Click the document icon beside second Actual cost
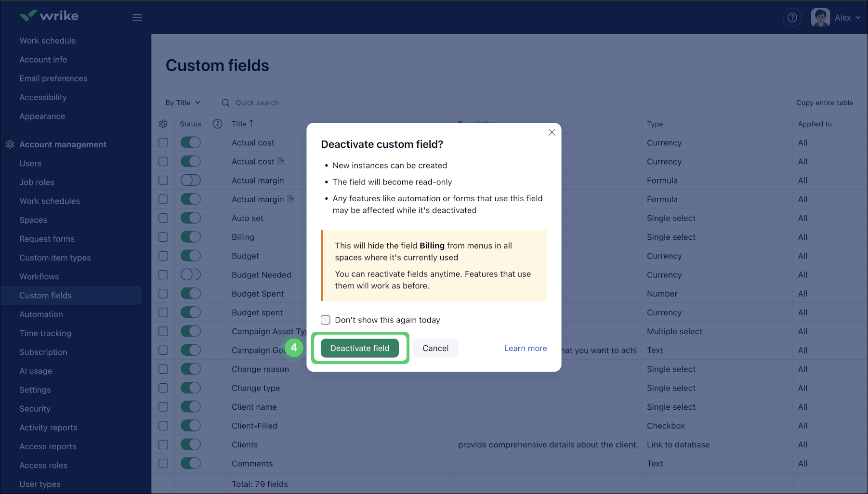The height and width of the screenshot is (494, 868). (x=281, y=161)
